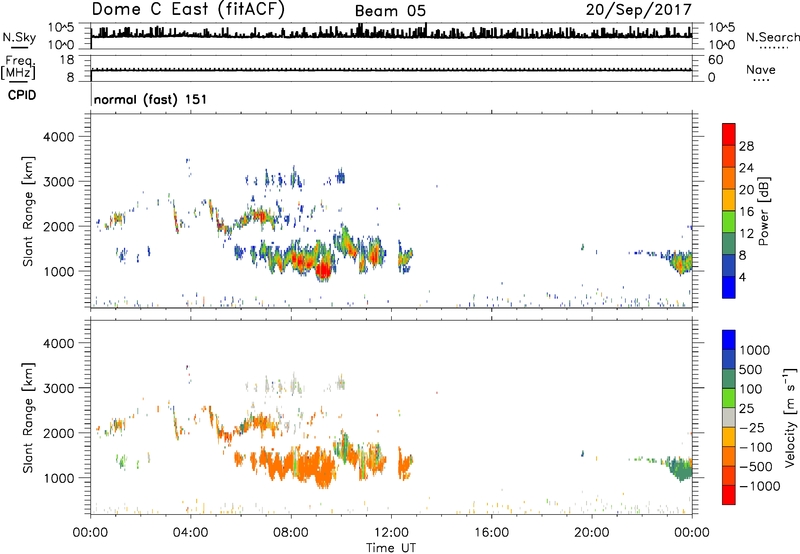The image size is (800, 554).
Task: Click the red bottom segment of Velocity colorbar
Action: (x=729, y=495)
